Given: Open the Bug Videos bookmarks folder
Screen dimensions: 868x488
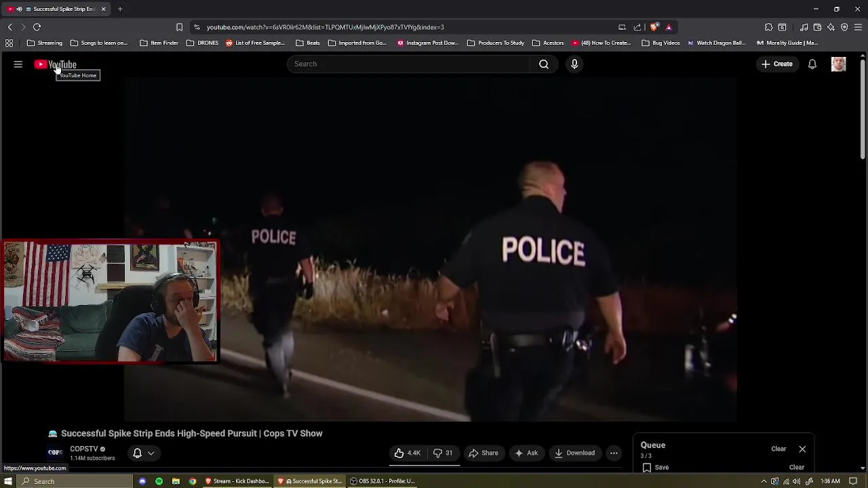Looking at the screenshot, I should pyautogui.click(x=660, y=43).
